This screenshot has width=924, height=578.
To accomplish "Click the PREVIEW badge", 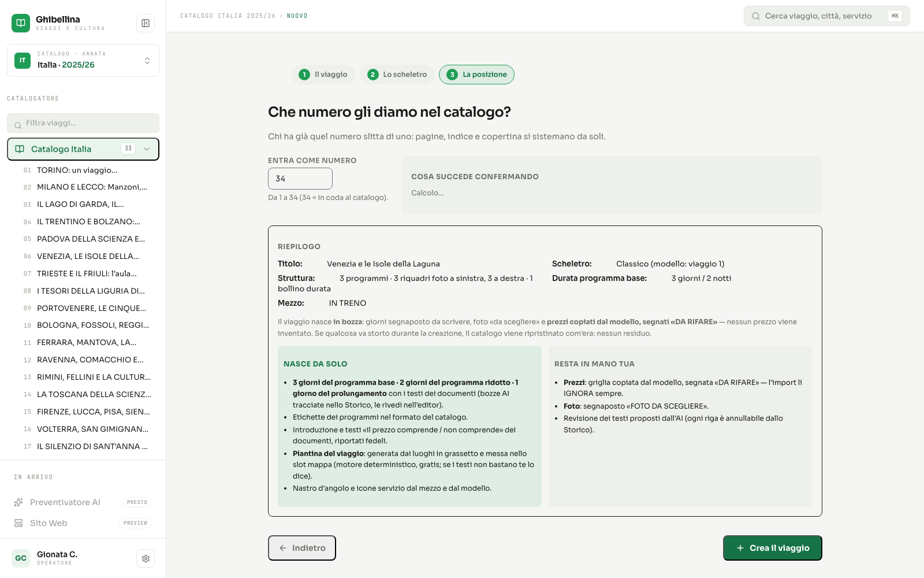I will (135, 523).
